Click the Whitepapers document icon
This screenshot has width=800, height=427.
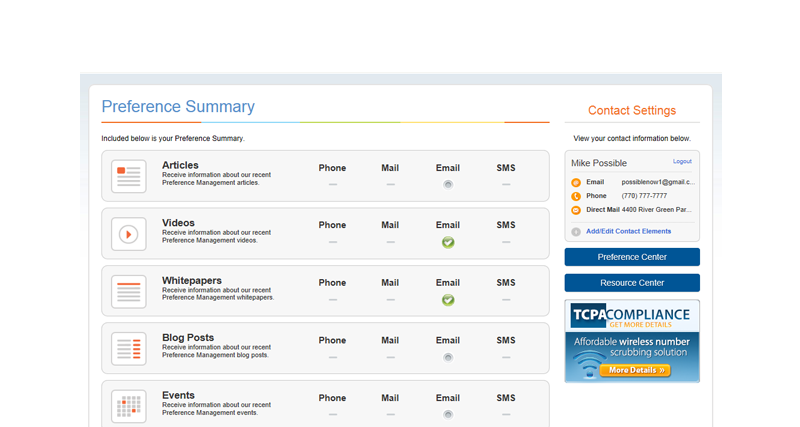coord(129,292)
